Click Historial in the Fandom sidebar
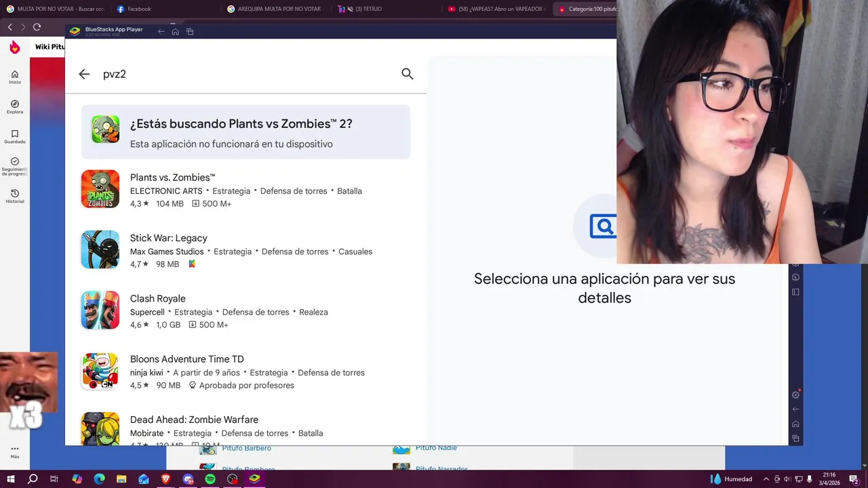Screen dimensions: 868x488 click(x=15, y=197)
